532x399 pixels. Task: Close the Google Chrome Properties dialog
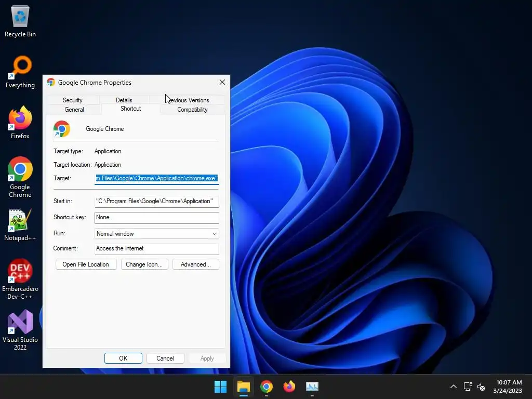[222, 83]
